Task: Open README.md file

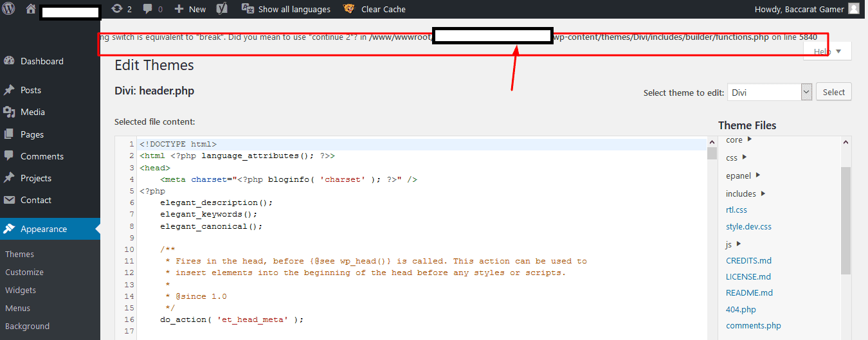Action: coord(749,292)
